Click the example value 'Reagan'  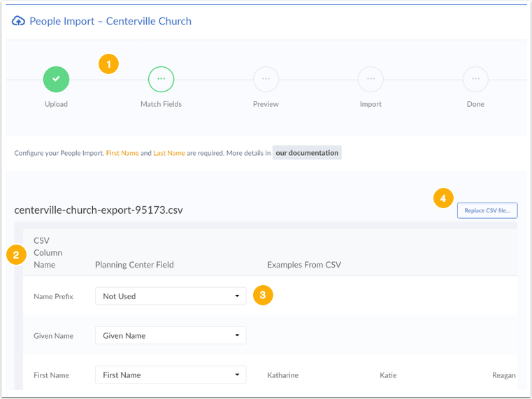tap(504, 375)
